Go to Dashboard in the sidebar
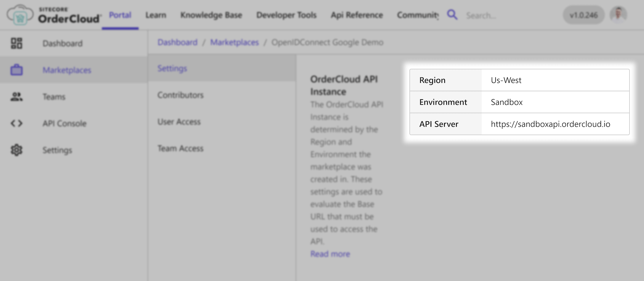This screenshot has height=281, width=644. [63, 43]
